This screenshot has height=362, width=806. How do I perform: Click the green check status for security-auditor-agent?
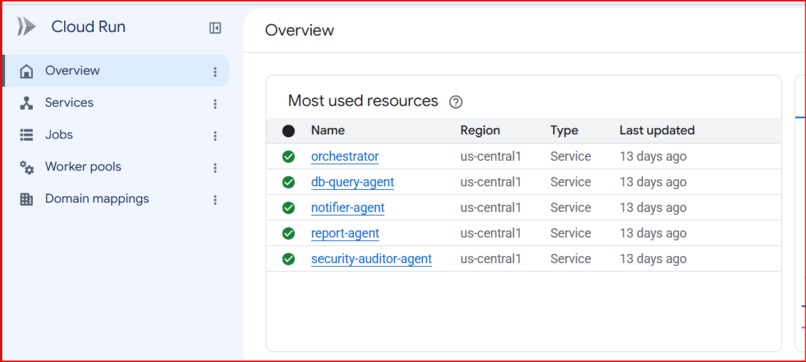click(288, 259)
